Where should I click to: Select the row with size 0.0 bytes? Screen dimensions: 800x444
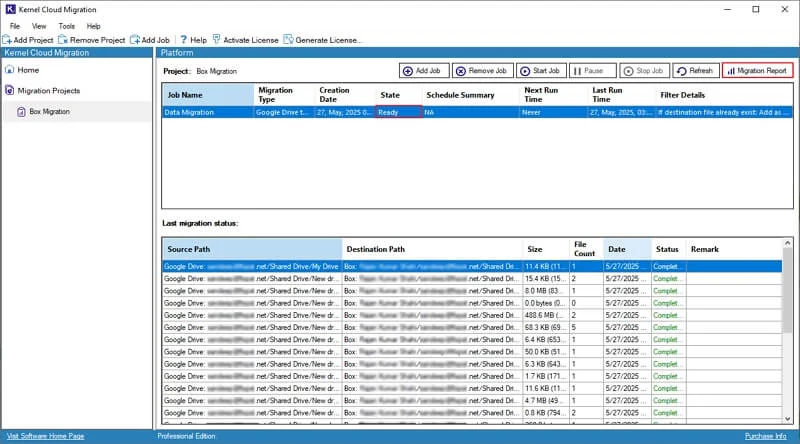pyautogui.click(x=472, y=303)
